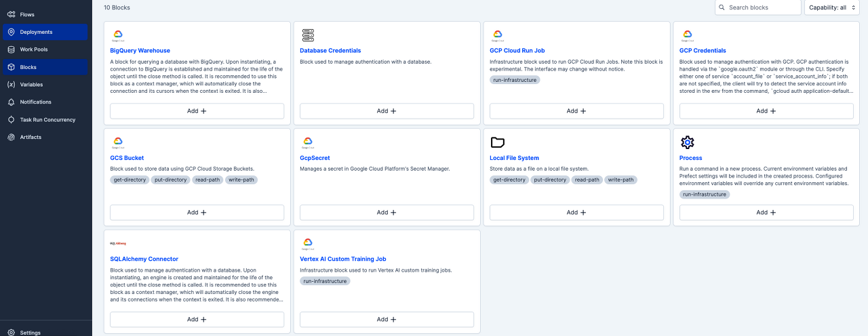The width and height of the screenshot is (868, 336).
Task: Open GCS Bucket title link
Action: coord(127,158)
